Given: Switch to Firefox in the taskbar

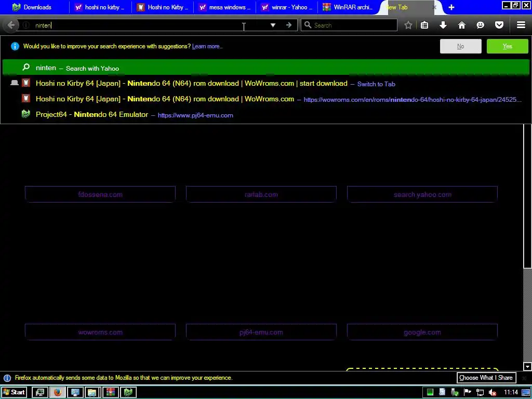Looking at the screenshot, I should point(57,392).
